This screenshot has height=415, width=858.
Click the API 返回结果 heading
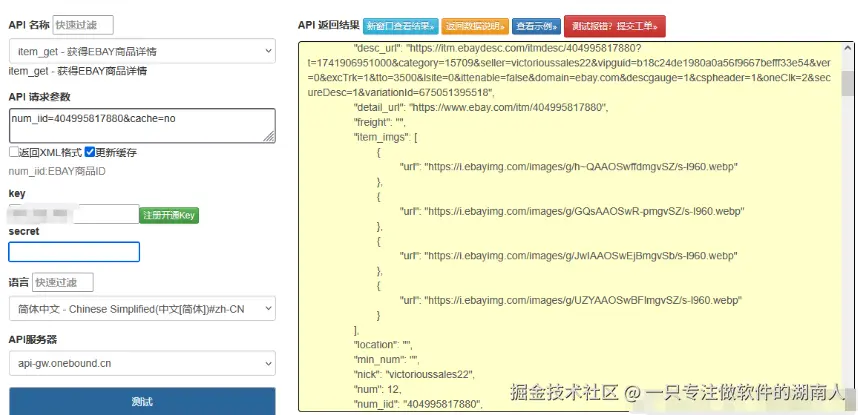(328, 25)
